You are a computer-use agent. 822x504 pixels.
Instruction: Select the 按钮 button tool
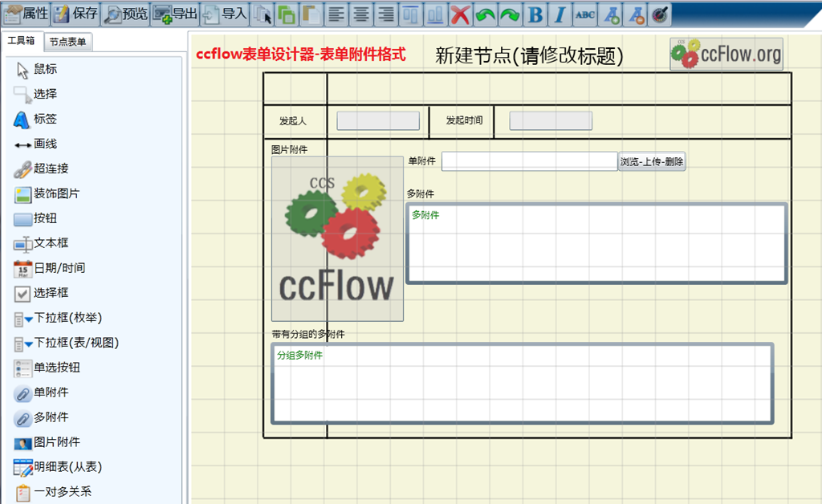(x=35, y=218)
